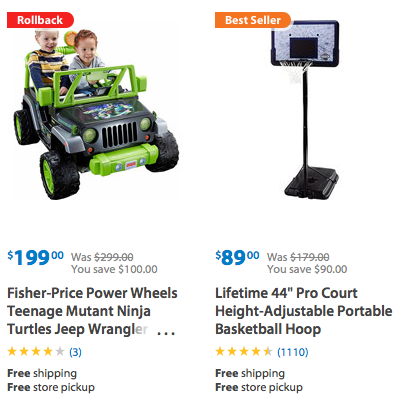Click Free store pickup under basketball hoop

pyautogui.click(x=259, y=387)
